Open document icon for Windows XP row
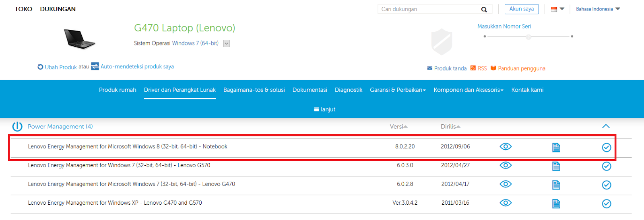Viewport: 644px width, 220px height. [556, 204]
